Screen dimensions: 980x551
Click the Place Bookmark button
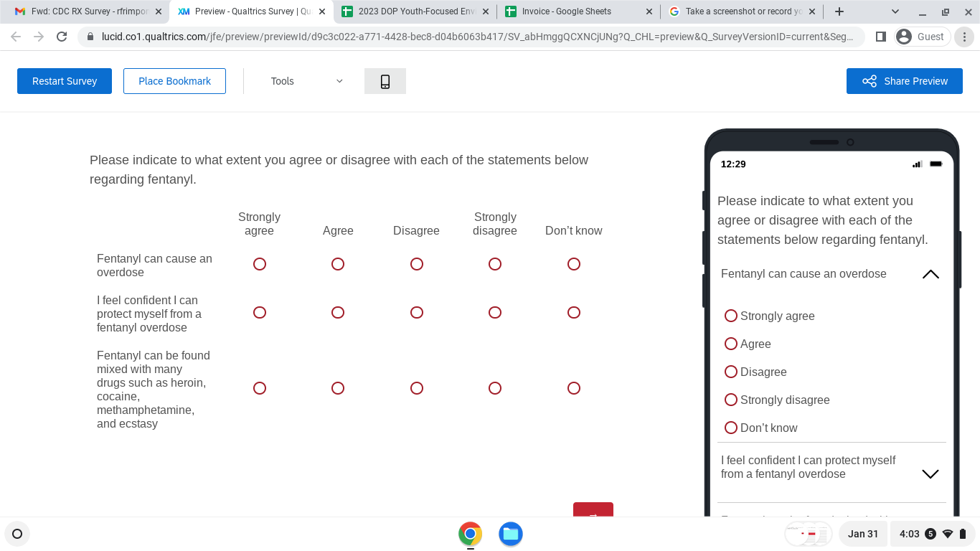[x=174, y=81]
